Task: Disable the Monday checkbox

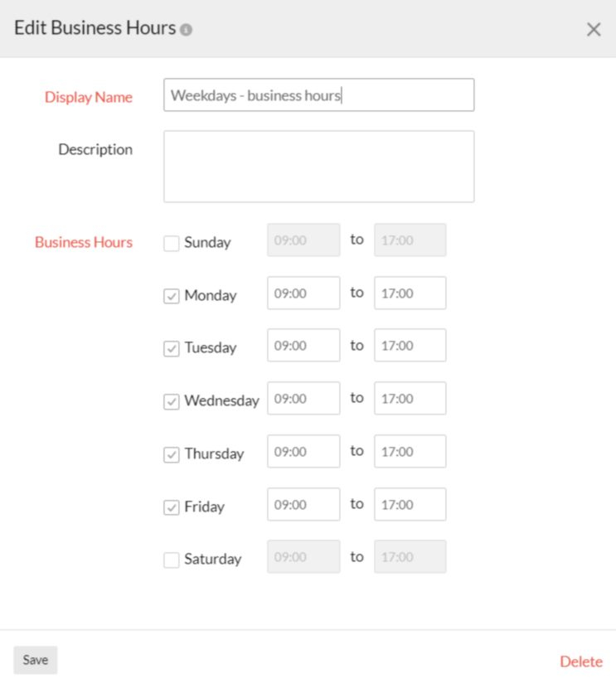Action: (171, 294)
